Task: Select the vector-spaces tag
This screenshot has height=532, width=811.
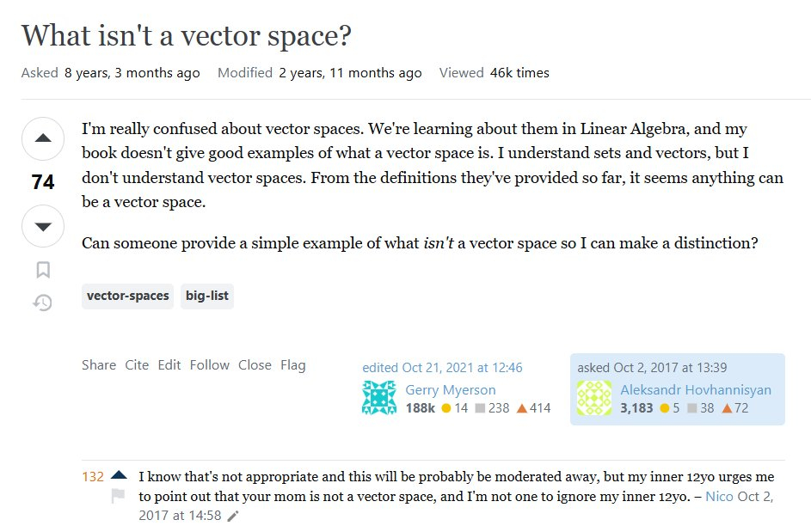Action: 127,297
